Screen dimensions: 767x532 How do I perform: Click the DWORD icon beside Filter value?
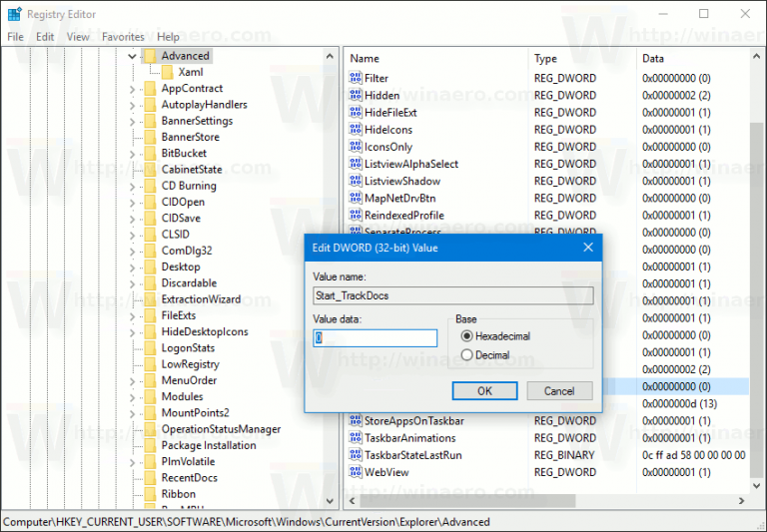click(355, 78)
